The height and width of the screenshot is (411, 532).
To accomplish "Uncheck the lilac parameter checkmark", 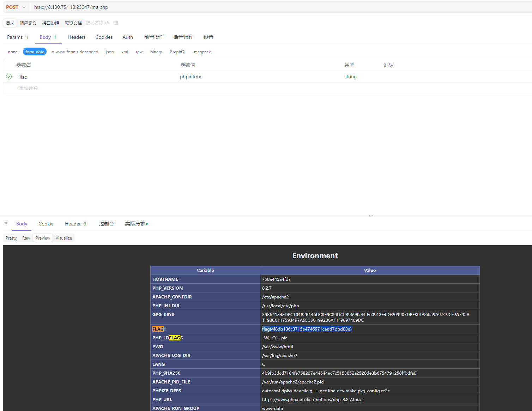I will (x=9, y=77).
